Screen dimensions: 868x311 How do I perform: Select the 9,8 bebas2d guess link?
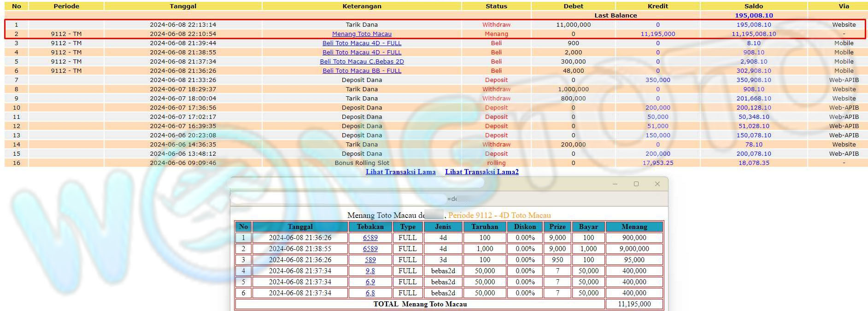tap(370, 271)
